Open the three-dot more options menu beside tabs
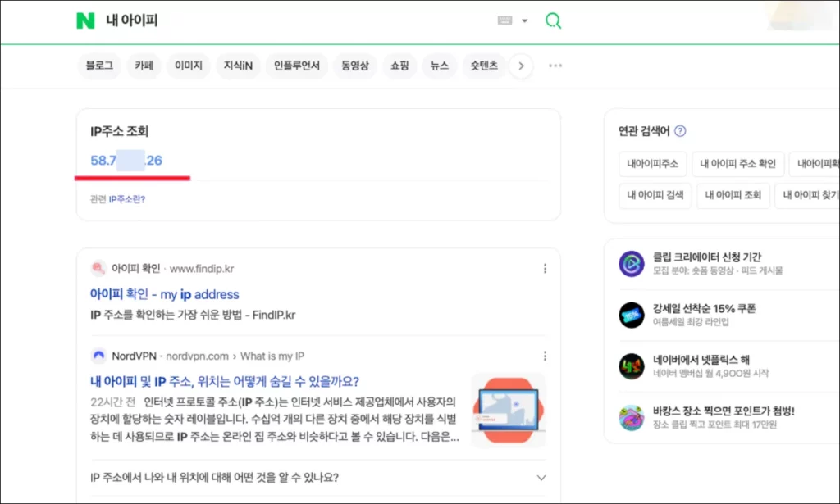Image resolution: width=840 pixels, height=504 pixels. (555, 66)
